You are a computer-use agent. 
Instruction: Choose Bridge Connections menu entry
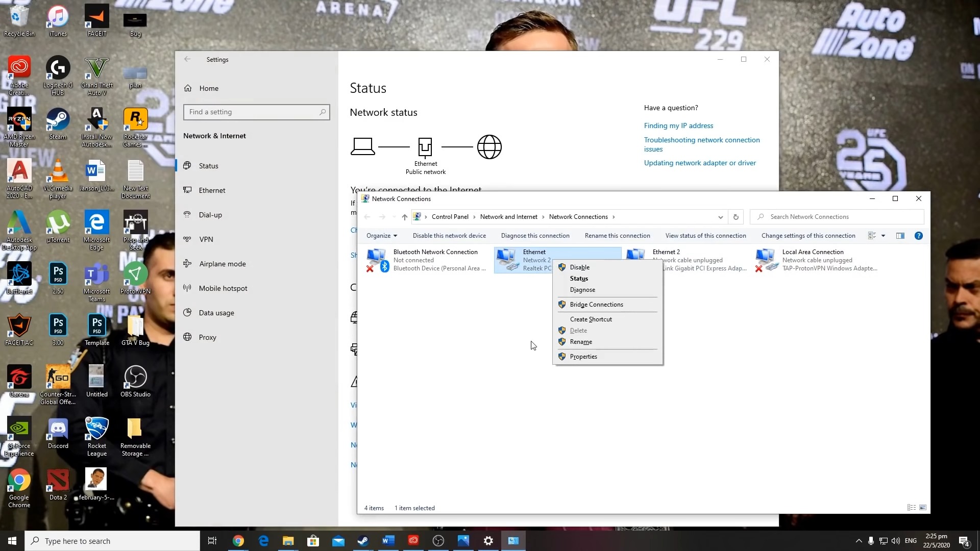tap(596, 305)
